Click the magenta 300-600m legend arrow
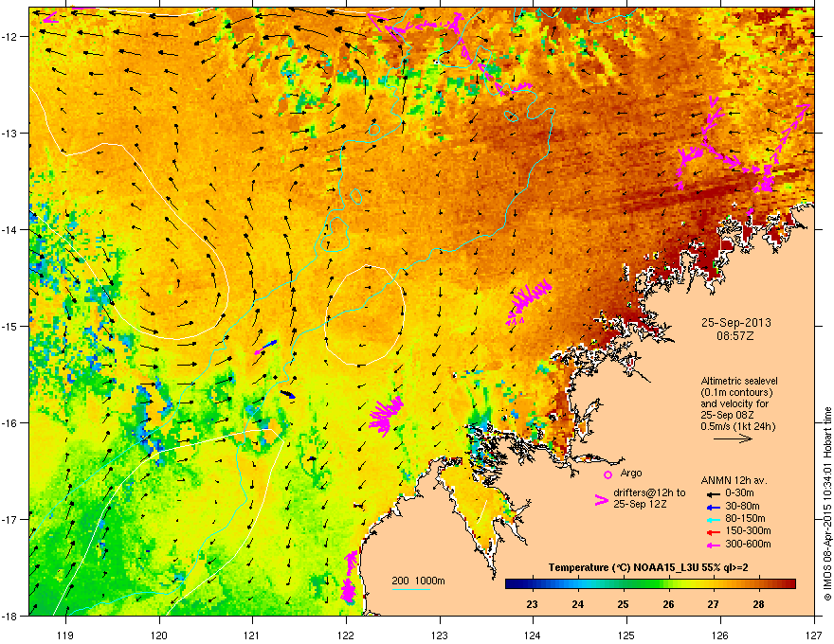The height and width of the screenshot is (644, 834). point(713,545)
